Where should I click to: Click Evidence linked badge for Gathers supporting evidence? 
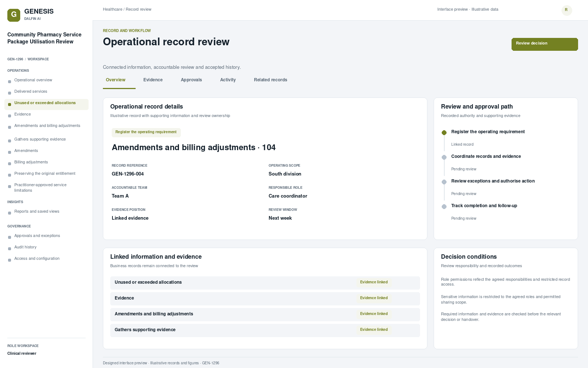(x=374, y=330)
